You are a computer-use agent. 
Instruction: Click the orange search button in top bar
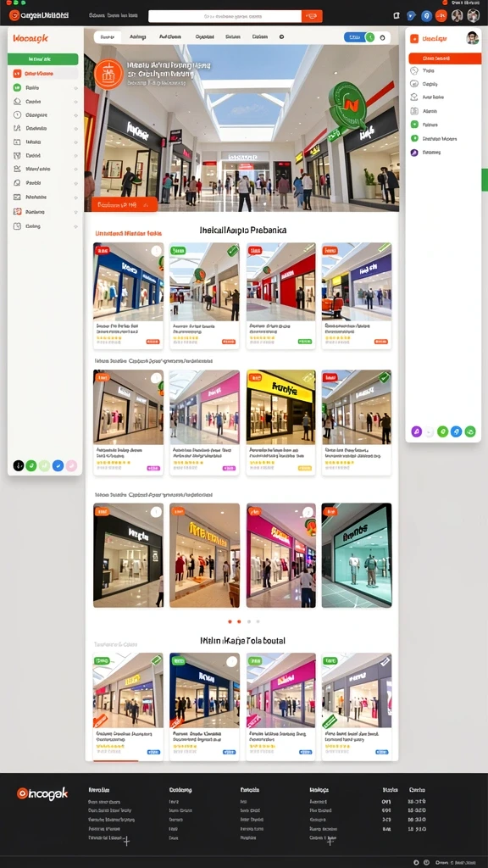(x=312, y=17)
